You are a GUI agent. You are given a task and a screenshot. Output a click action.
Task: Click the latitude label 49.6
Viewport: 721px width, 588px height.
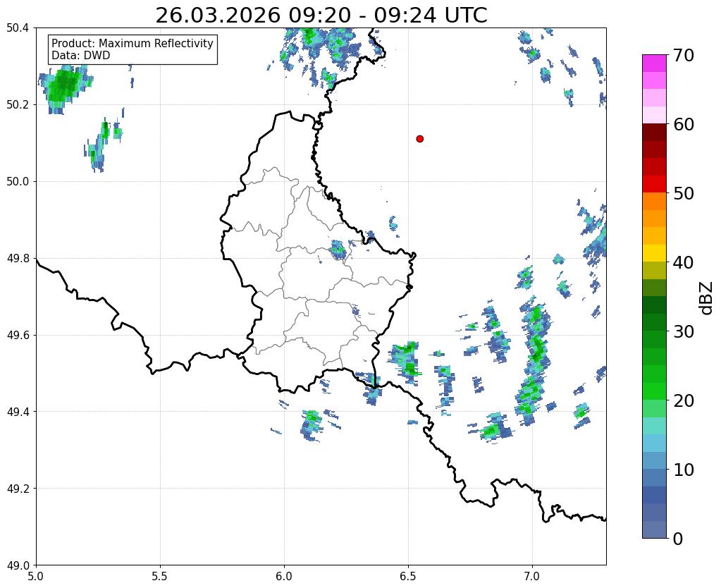coord(18,336)
